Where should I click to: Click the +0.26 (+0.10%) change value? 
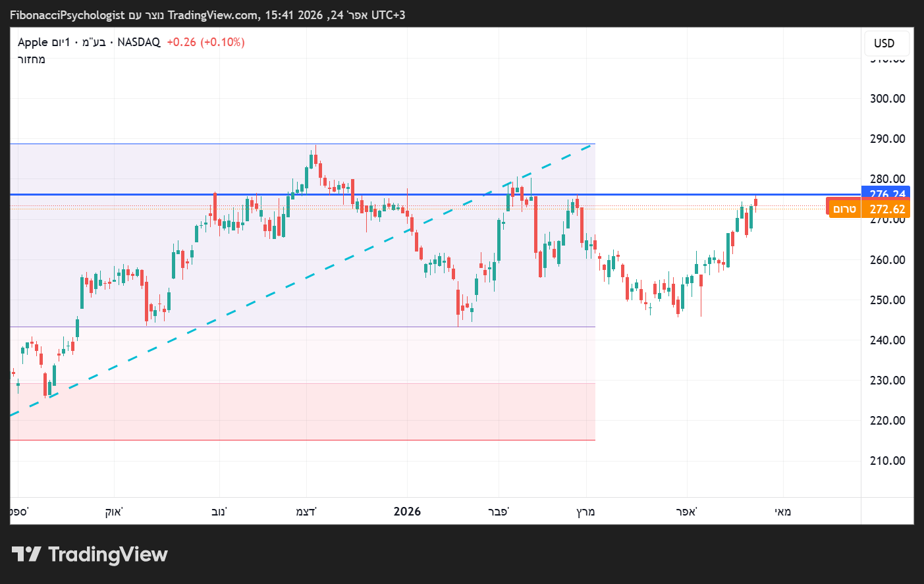(x=205, y=42)
